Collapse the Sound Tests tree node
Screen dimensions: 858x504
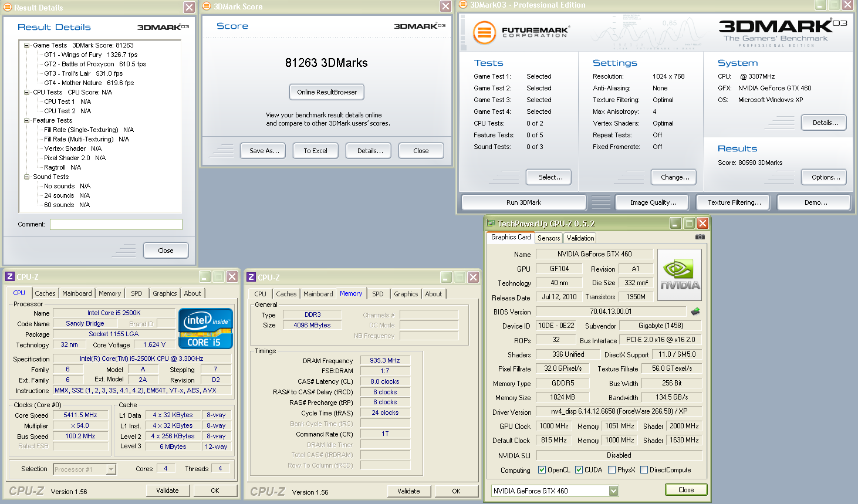[27, 177]
